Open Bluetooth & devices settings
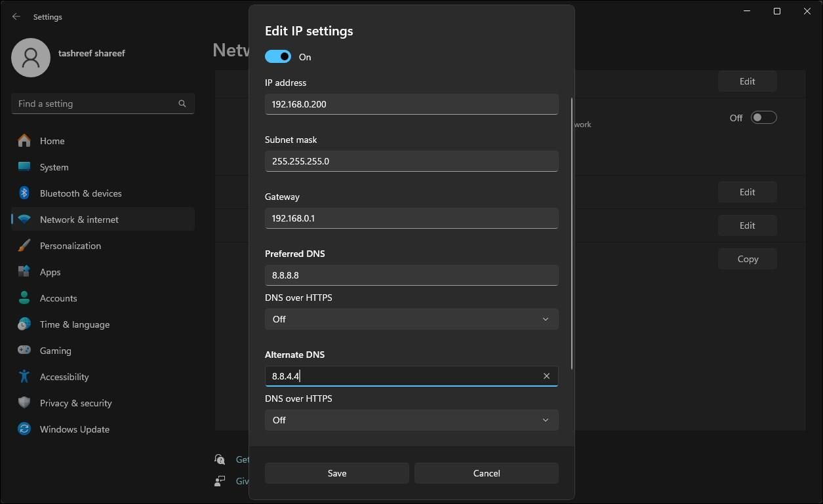This screenshot has width=823, height=504. pyautogui.click(x=24, y=193)
